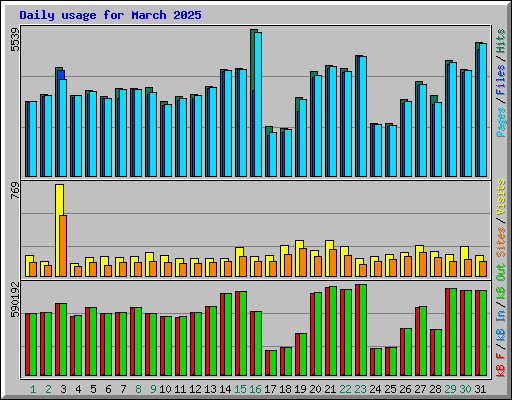This screenshot has width=512, height=400.
Task: Click day label 3 on the x-axis
Action: tap(63, 389)
